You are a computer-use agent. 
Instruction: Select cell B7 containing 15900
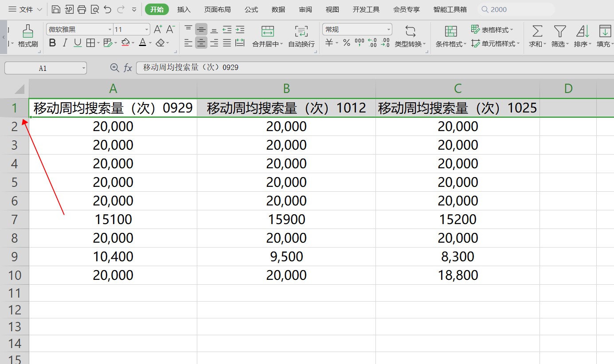pos(286,220)
